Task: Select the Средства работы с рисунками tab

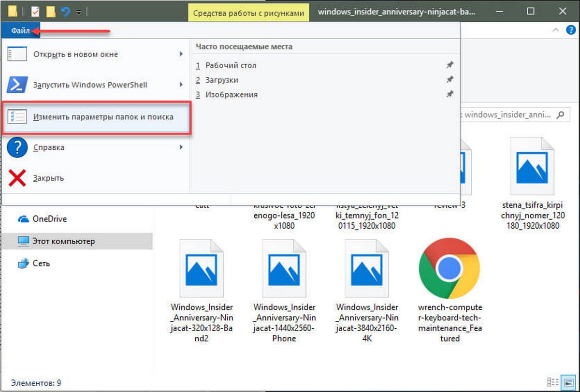Action: pyautogui.click(x=248, y=13)
